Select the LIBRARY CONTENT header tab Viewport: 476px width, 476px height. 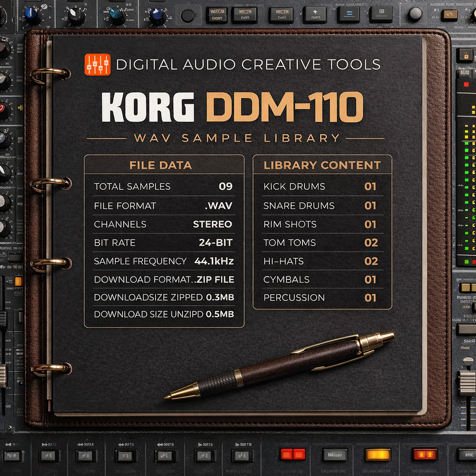click(322, 165)
